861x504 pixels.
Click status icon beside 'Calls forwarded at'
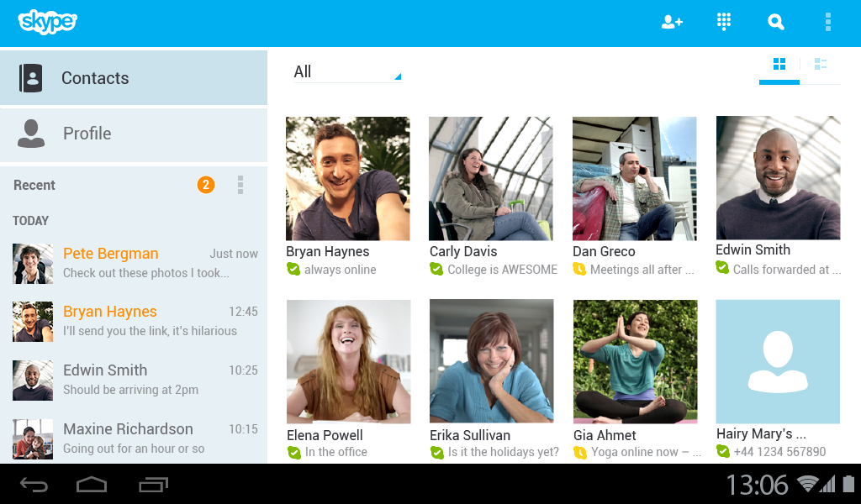coord(722,268)
